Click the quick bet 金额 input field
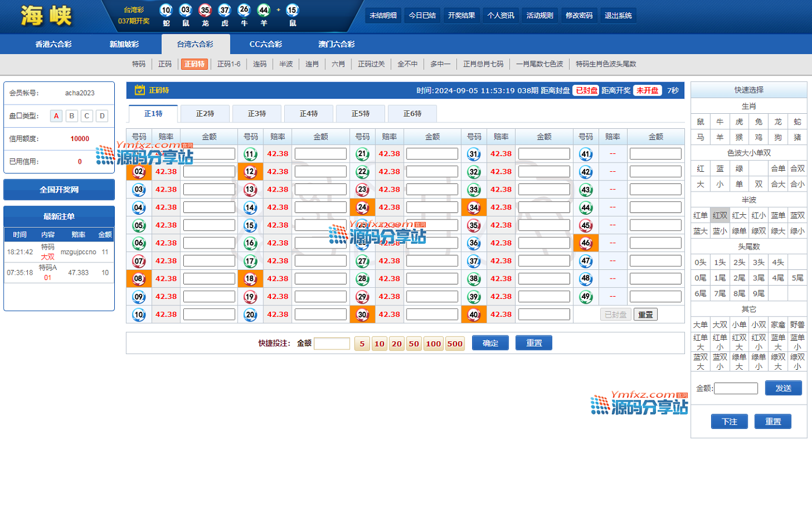The width and height of the screenshot is (812, 512). click(332, 344)
